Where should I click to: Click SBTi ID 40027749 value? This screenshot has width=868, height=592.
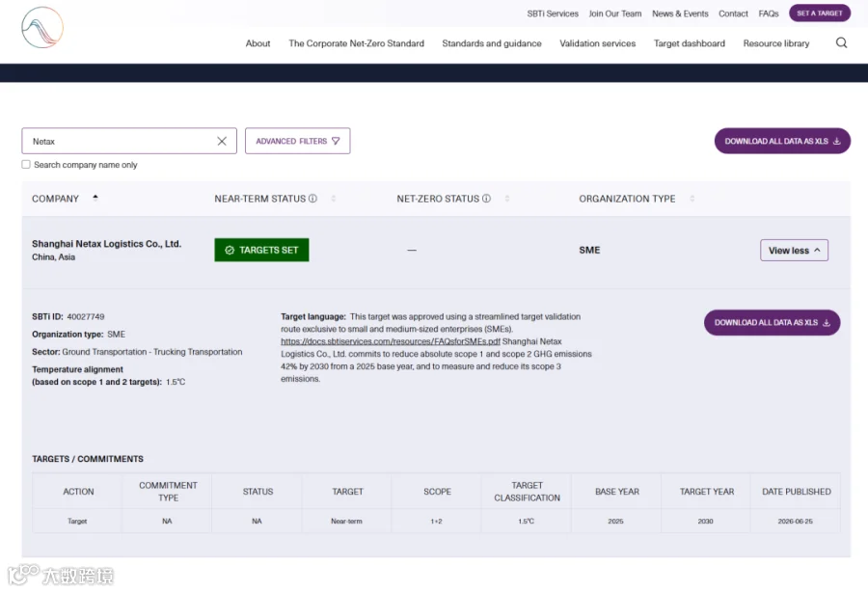(85, 316)
